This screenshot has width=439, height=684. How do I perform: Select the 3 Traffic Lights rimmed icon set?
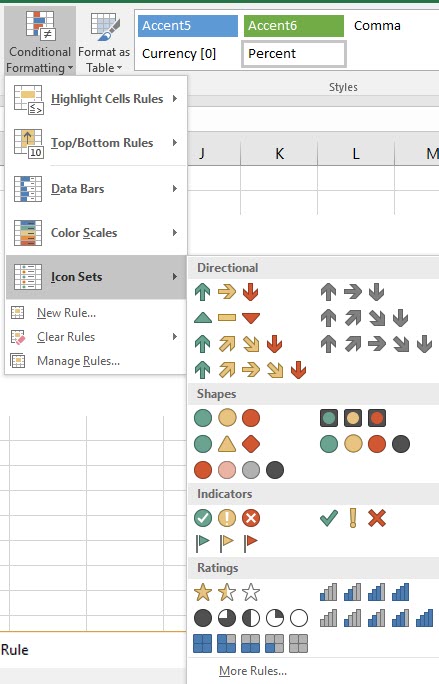pos(353,418)
